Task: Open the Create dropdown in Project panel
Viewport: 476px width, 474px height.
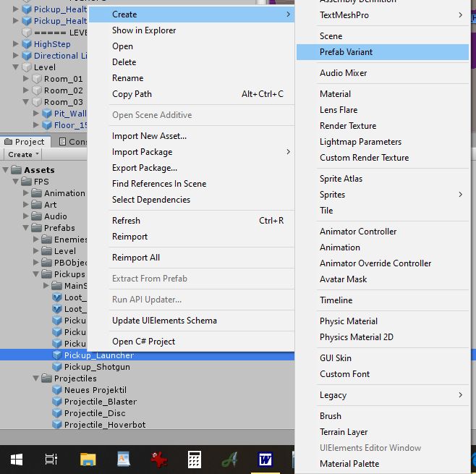Action: click(23, 154)
